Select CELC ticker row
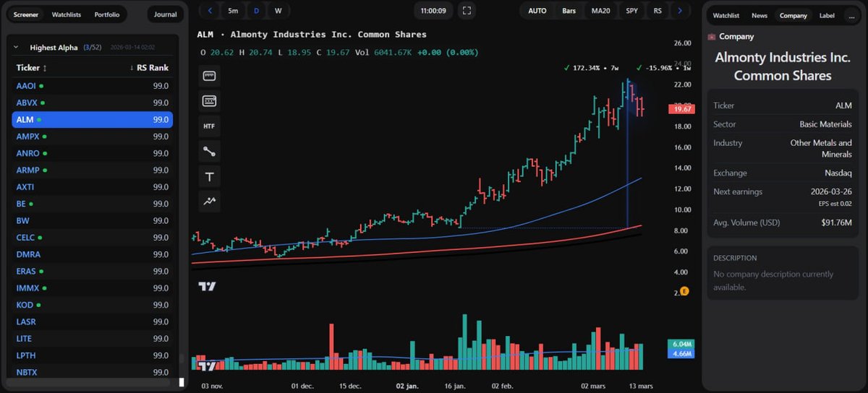This screenshot has width=868, height=393. (93, 238)
